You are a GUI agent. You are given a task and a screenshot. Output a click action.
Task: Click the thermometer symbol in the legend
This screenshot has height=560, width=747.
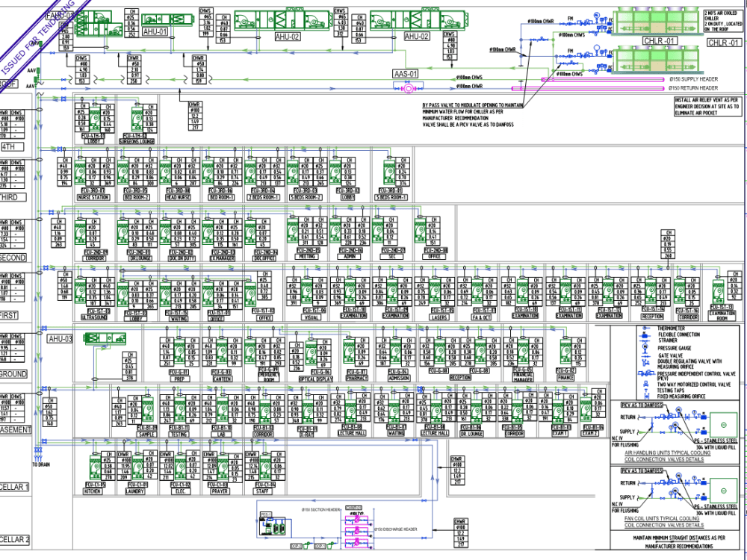645,329
